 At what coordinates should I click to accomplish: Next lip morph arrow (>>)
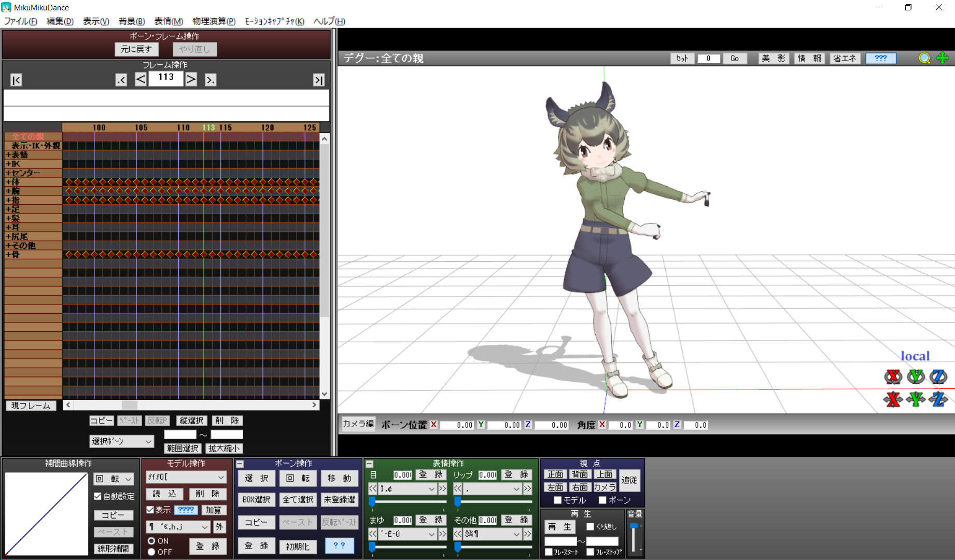pos(527,488)
